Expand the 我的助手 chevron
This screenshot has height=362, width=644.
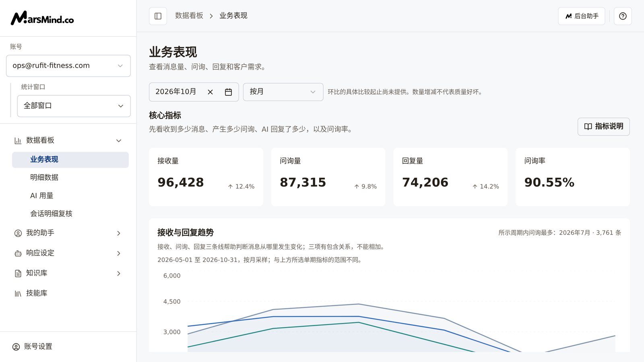(x=119, y=233)
